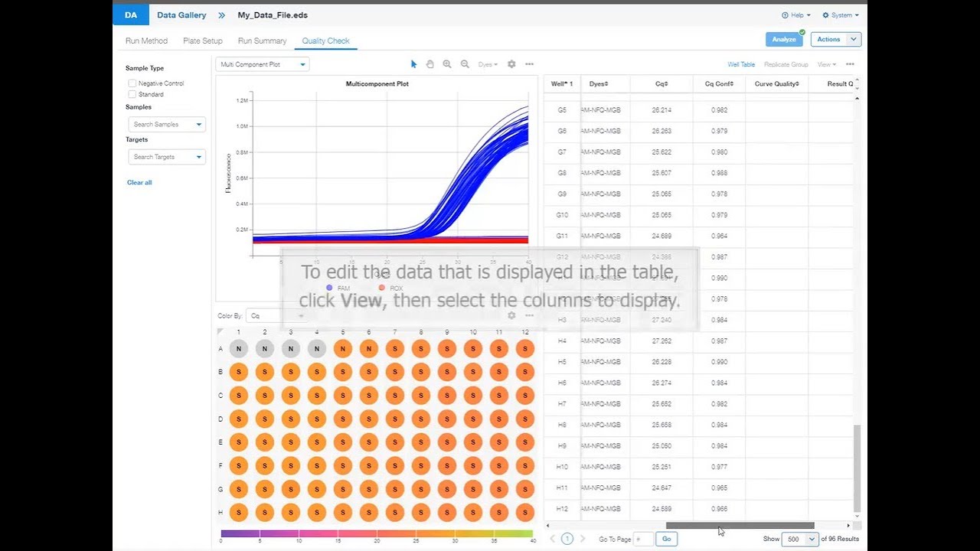Switch to Well Table view

point(741,64)
